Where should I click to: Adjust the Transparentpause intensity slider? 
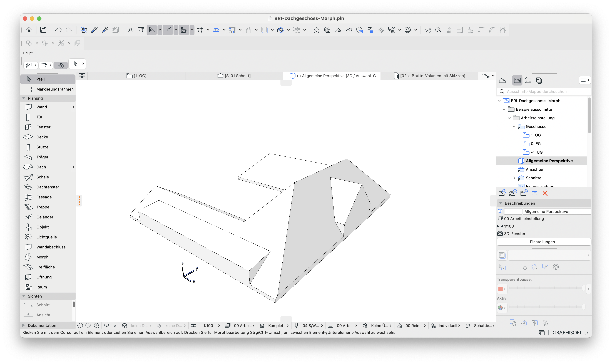coord(547,288)
